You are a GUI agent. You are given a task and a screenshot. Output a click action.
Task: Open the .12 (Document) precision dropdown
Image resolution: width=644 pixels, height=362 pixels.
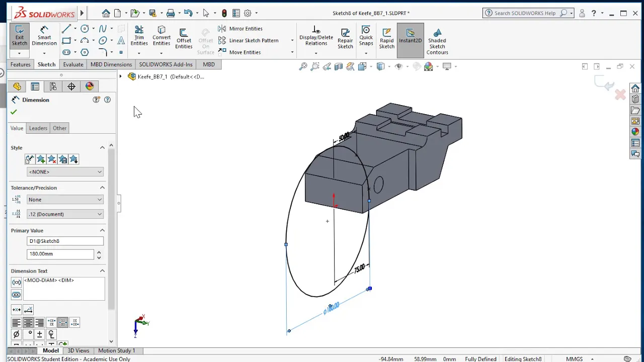[x=65, y=214]
